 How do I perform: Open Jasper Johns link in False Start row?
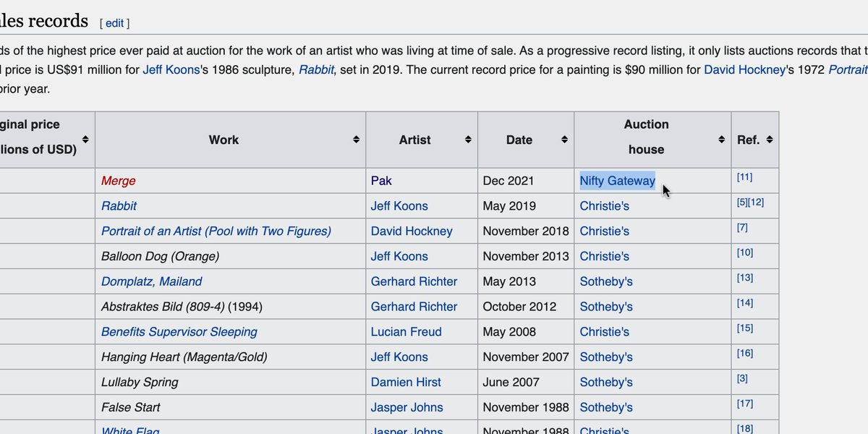407,407
